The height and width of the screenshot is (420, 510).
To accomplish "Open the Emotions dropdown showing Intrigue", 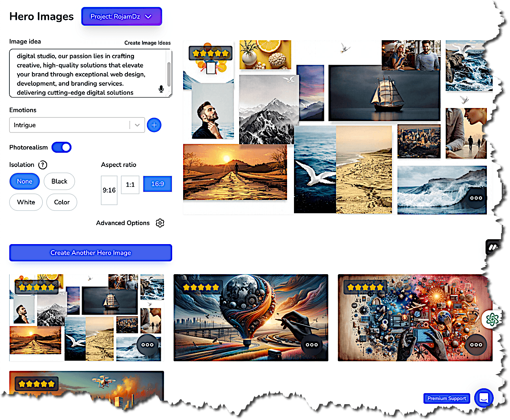I will coord(77,125).
